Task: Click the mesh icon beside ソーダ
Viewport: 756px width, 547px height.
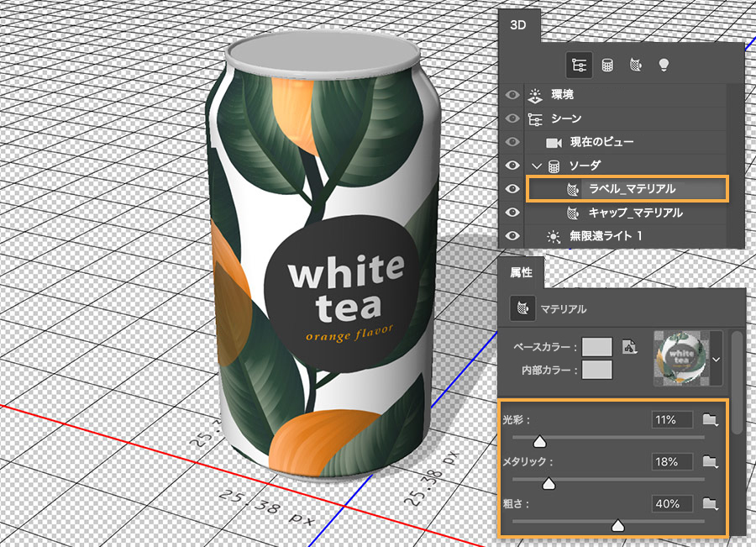Action: pos(554,166)
